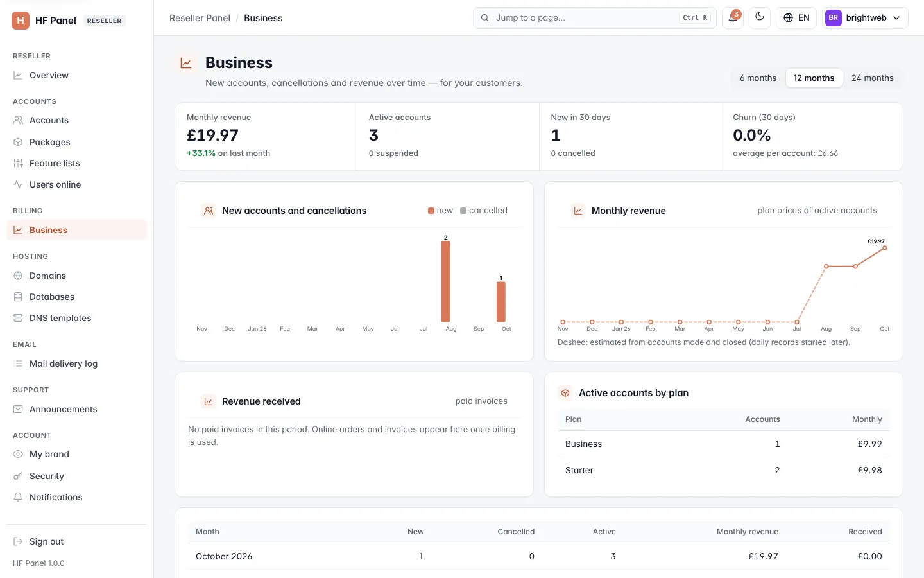Click the Overview chart icon in sidebar
The image size is (924, 578).
[x=18, y=75]
